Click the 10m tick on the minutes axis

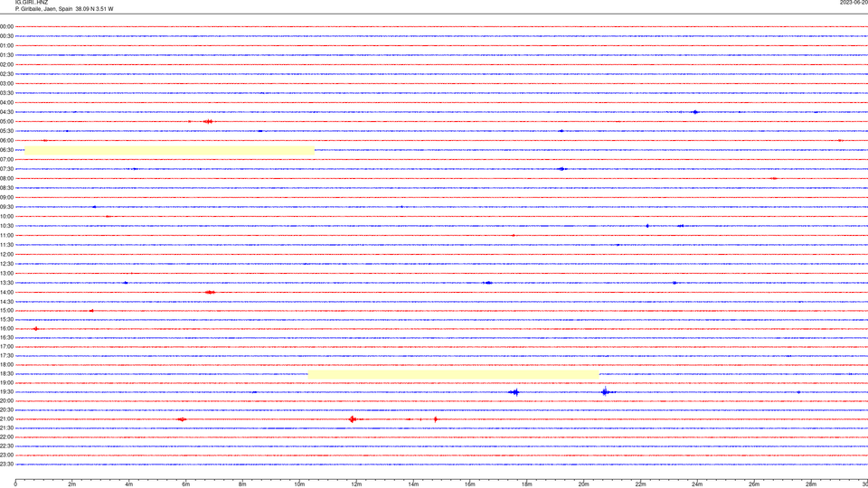click(299, 484)
